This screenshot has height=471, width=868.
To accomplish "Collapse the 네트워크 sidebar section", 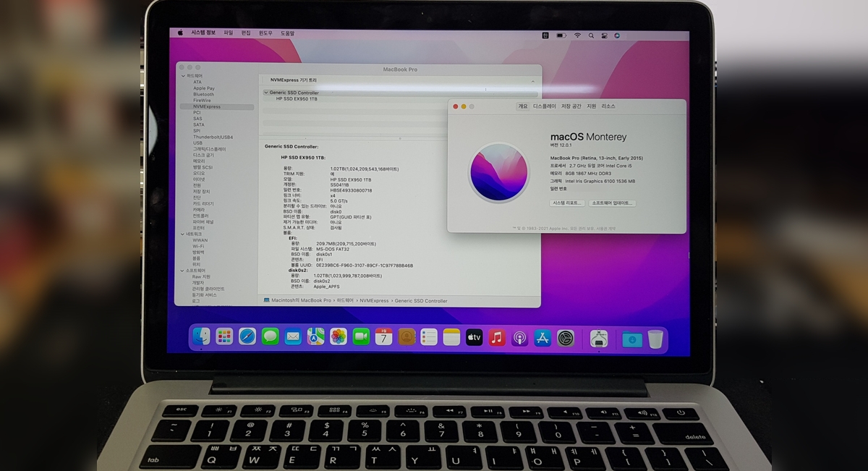I will click(x=183, y=234).
